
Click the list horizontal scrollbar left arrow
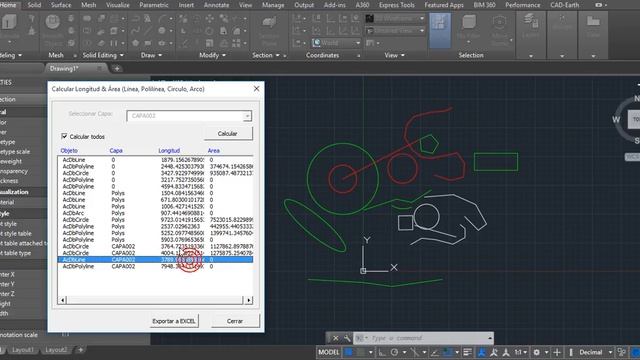coord(62,300)
